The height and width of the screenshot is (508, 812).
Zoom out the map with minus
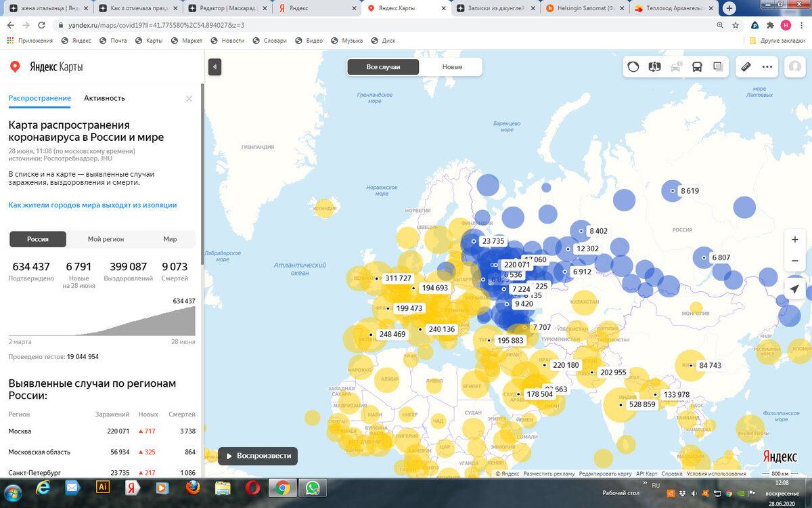(x=794, y=261)
